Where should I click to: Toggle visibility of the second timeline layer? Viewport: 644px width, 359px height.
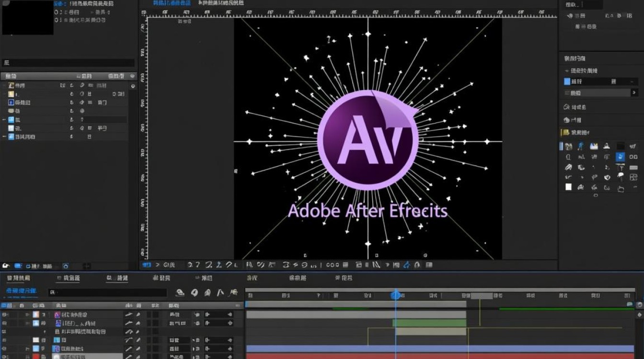point(5,323)
